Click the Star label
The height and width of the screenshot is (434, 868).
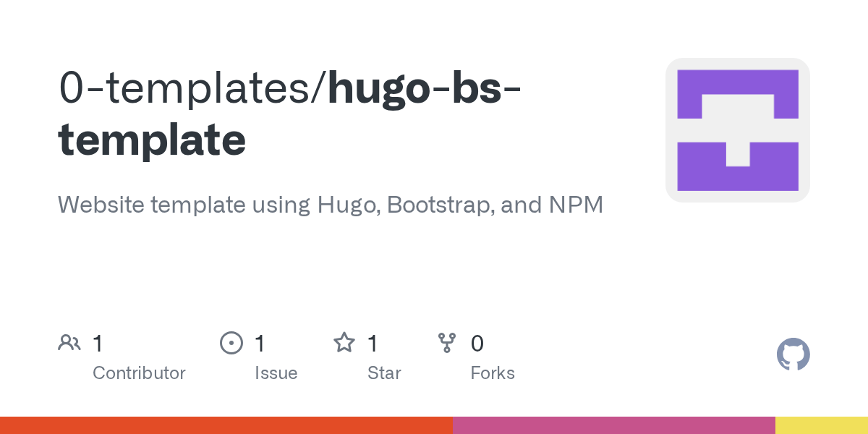tap(384, 373)
